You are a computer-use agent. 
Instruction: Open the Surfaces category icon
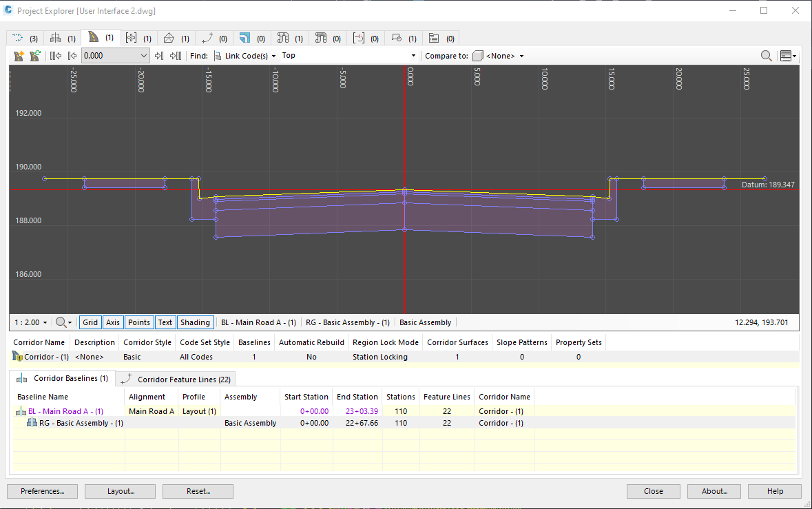tap(169, 38)
